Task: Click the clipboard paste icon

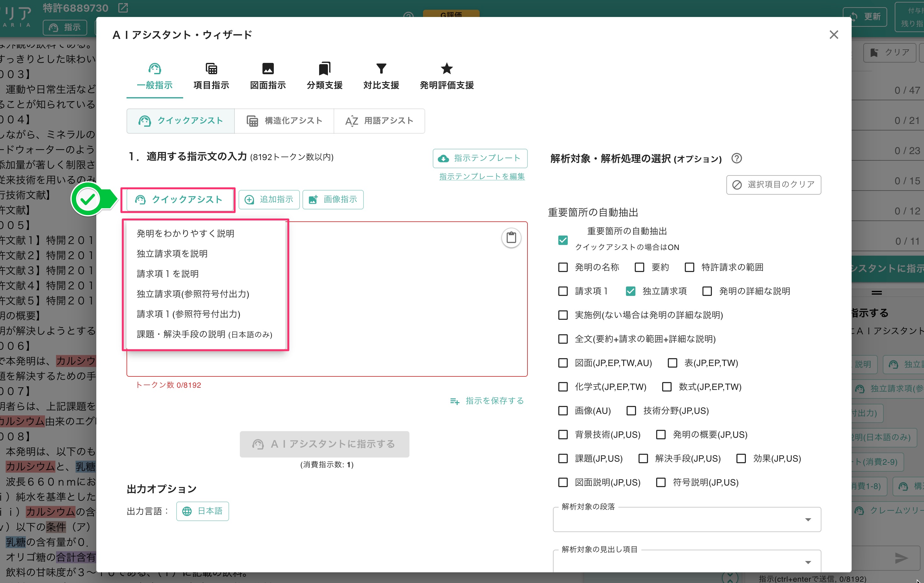Action: click(x=511, y=238)
